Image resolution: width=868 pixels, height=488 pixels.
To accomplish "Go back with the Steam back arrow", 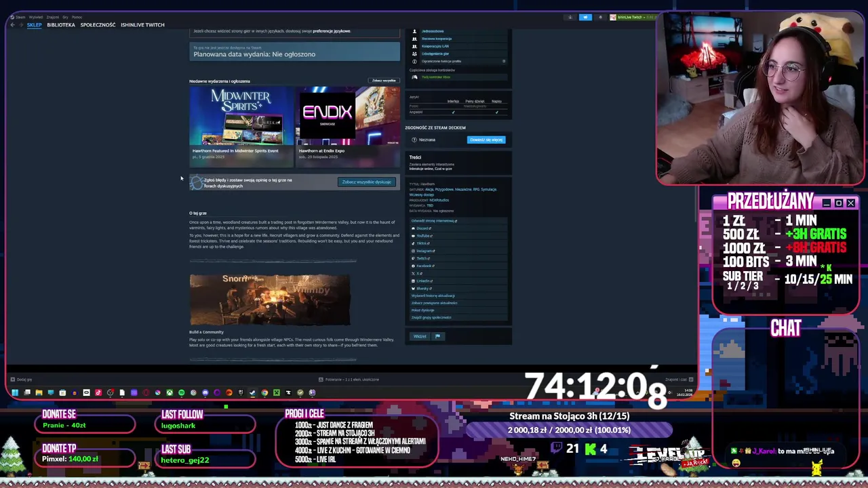I will coord(12,25).
